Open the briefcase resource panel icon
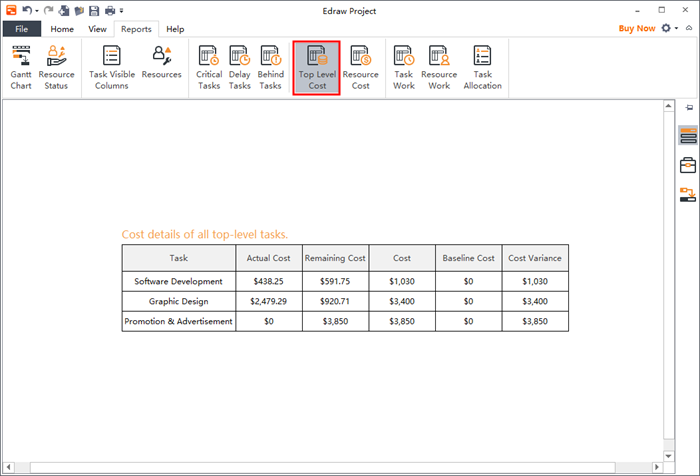The height and width of the screenshot is (476, 700). [x=688, y=165]
